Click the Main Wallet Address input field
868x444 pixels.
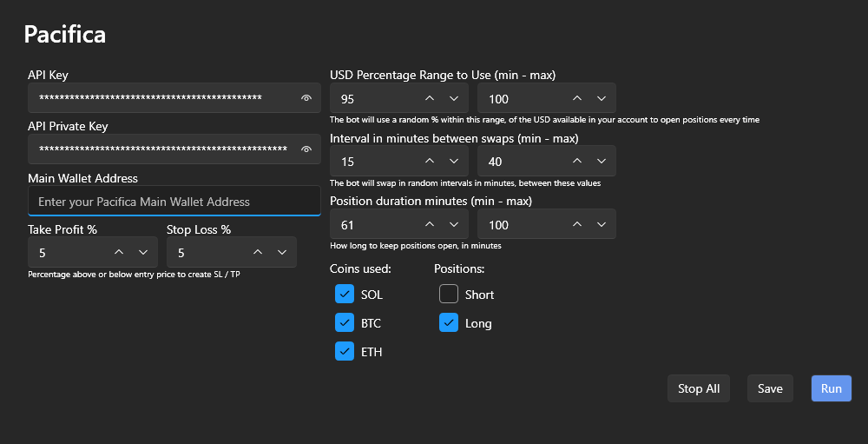[174, 202]
